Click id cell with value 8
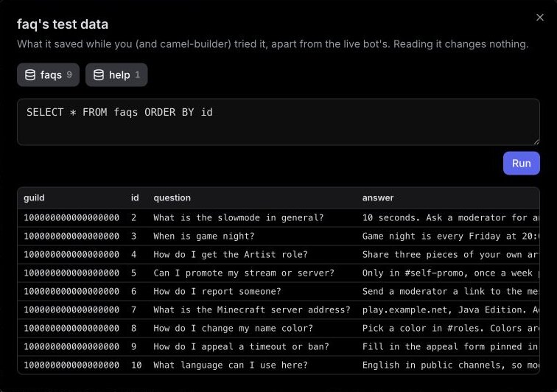The image size is (557, 392). [x=133, y=329]
